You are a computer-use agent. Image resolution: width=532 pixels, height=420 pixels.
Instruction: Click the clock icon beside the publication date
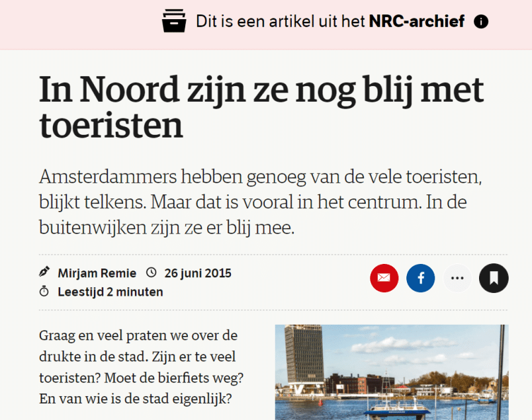pyautogui.click(x=151, y=272)
